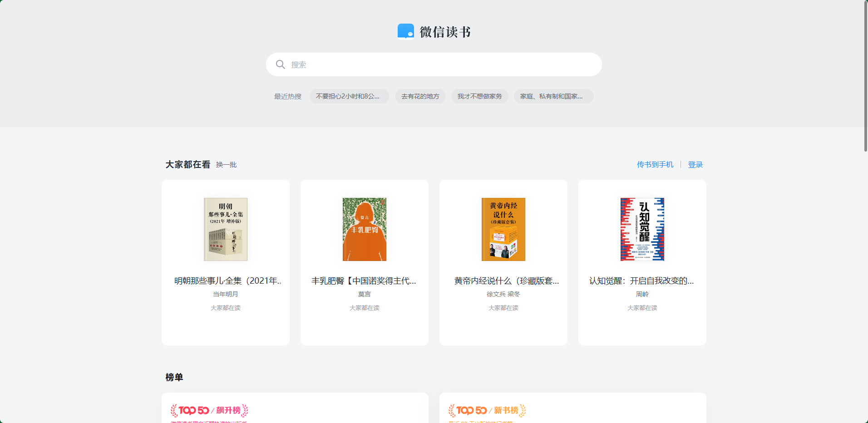Open the 明朝那些事儿 book cover
Viewport: 868px width, 423px height.
226,229
